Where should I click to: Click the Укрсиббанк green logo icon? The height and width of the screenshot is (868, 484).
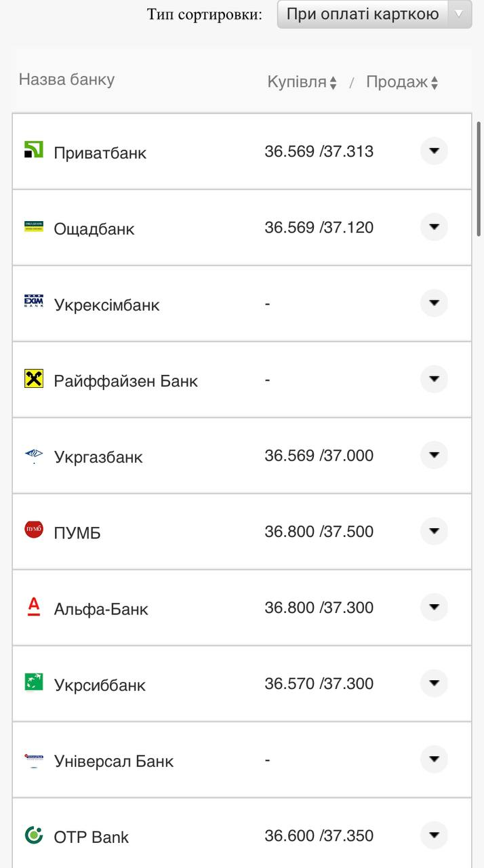pyautogui.click(x=33, y=682)
